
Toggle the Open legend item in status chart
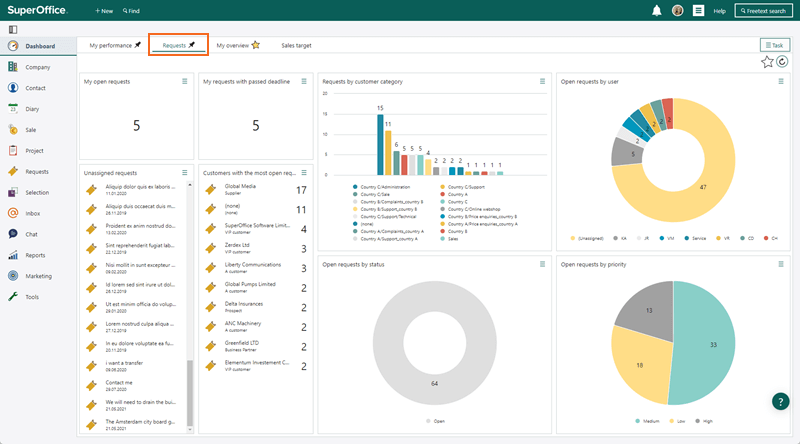tap(436, 421)
